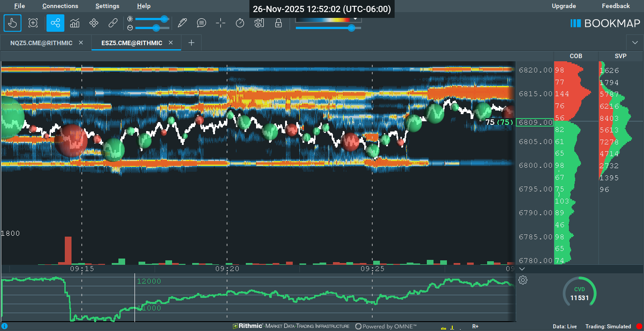Adjust the lower contrast slider handle
The width and height of the screenshot is (644, 331).
(x=156, y=28)
